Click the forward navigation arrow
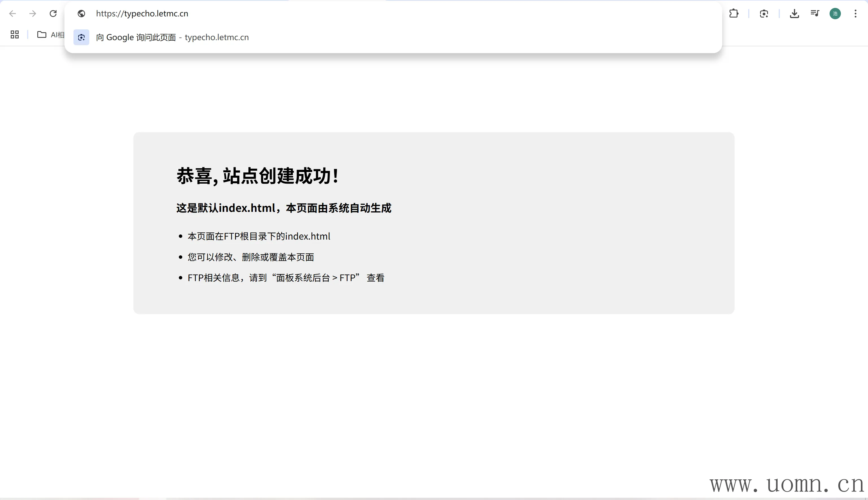This screenshot has width=868, height=500. coord(32,14)
